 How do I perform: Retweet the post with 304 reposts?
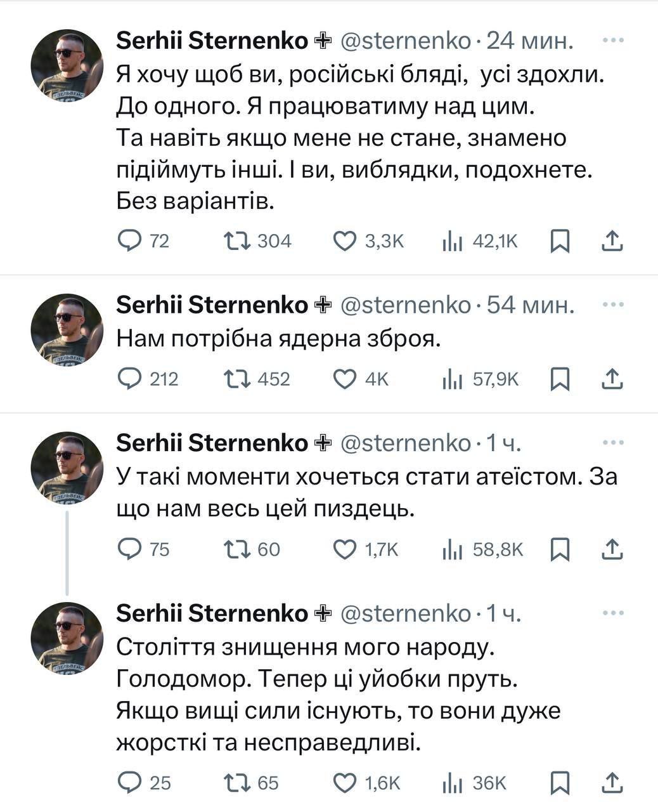pos(238,241)
